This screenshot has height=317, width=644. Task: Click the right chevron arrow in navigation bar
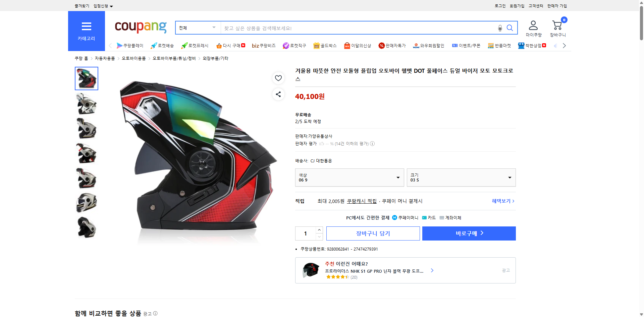click(x=565, y=45)
